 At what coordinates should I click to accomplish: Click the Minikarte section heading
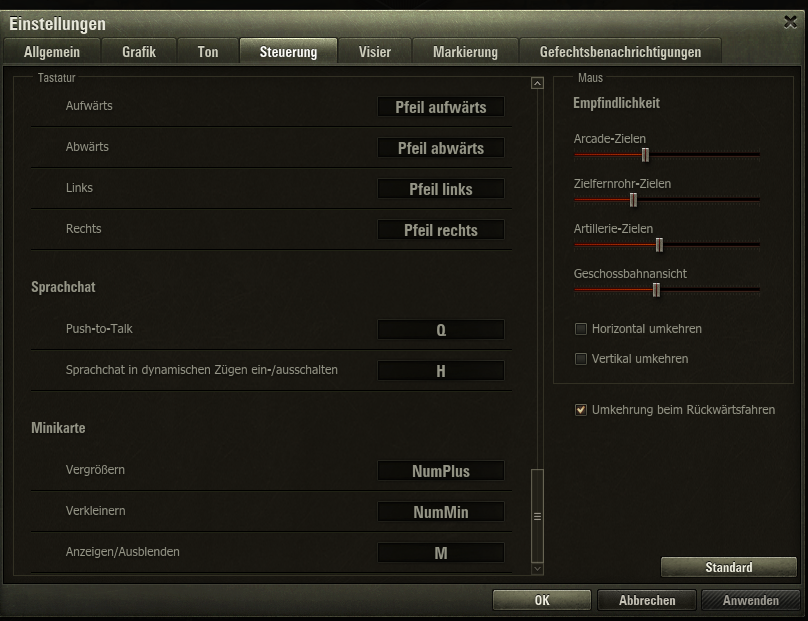pos(58,428)
